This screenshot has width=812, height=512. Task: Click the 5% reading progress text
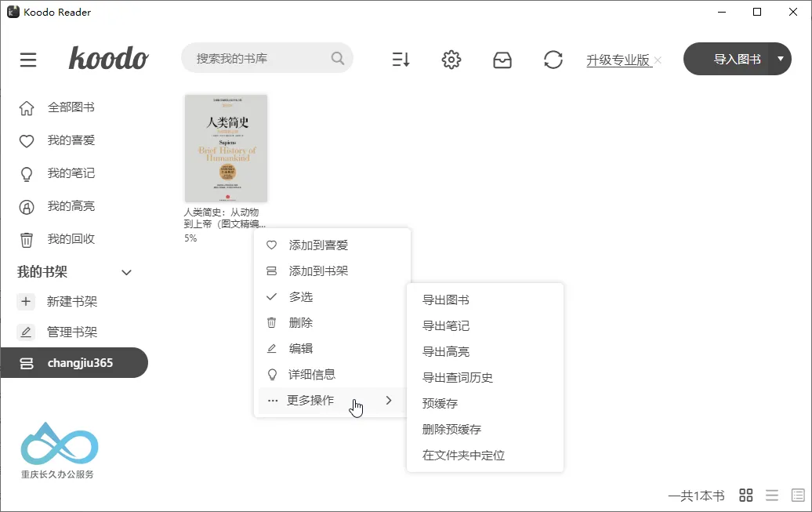tap(190, 238)
